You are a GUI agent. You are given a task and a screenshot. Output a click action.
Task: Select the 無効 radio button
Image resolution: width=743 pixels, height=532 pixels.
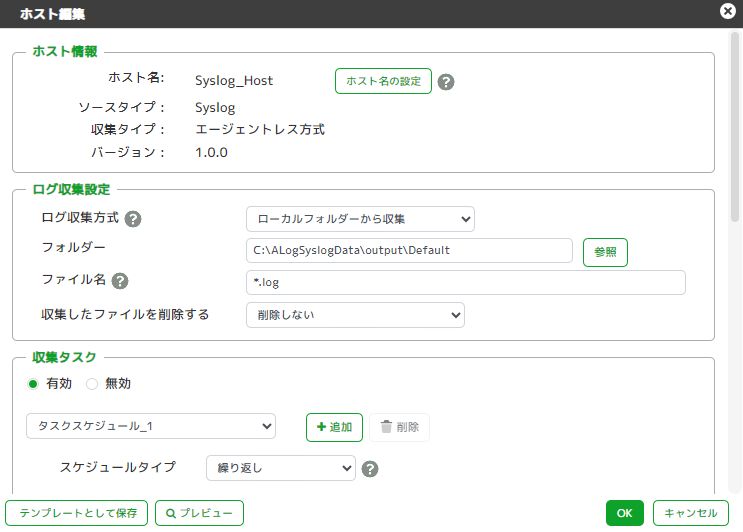pos(92,384)
